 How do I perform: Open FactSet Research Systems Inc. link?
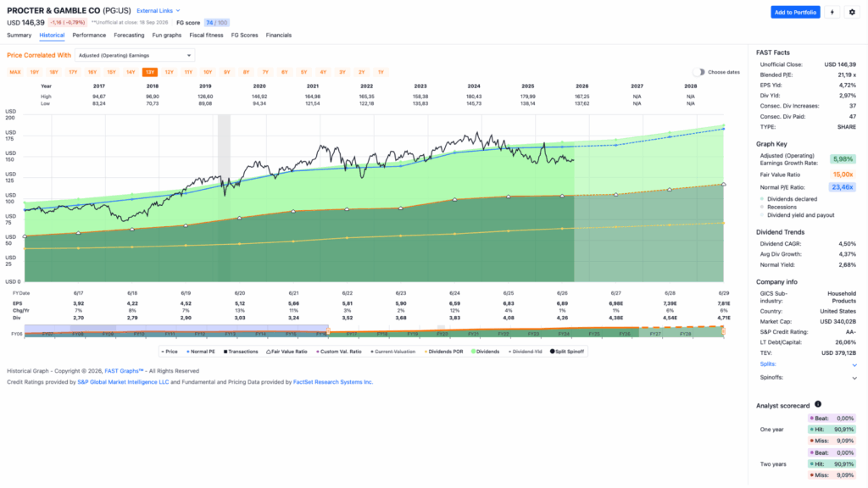pos(332,382)
